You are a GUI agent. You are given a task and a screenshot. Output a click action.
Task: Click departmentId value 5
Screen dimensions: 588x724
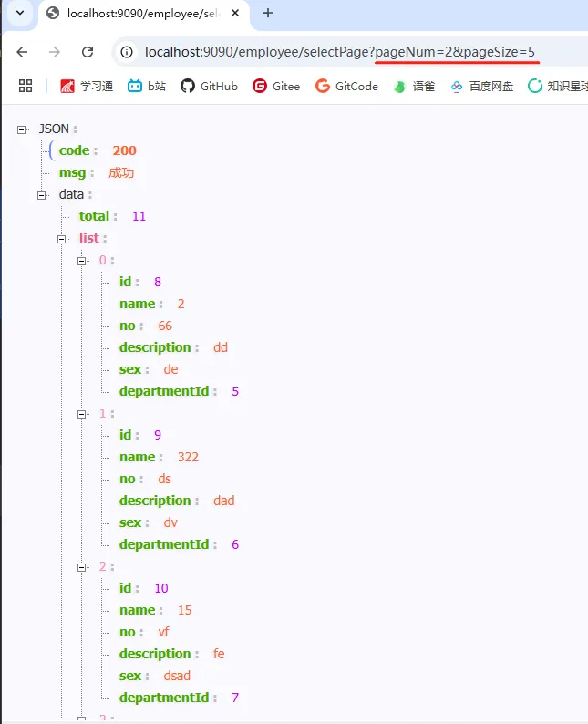tap(235, 391)
